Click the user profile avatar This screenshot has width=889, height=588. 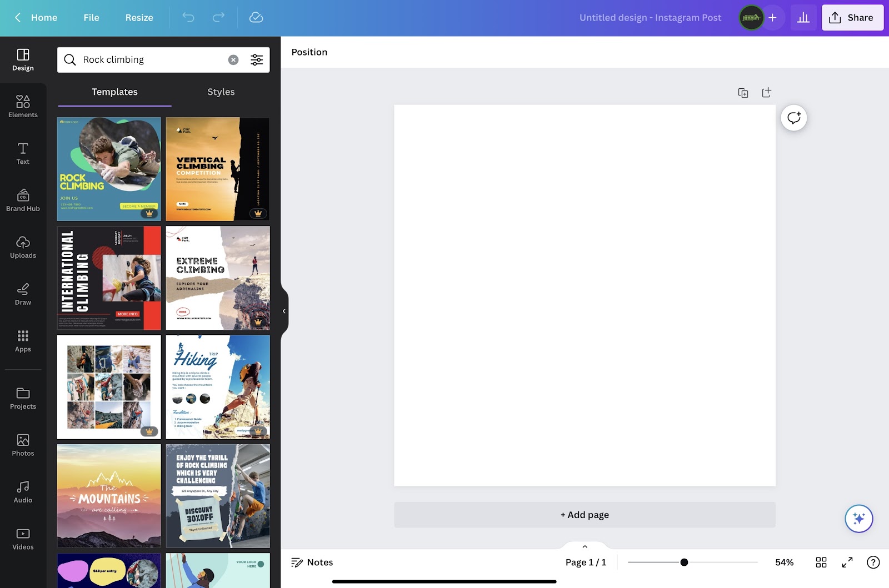pos(751,18)
